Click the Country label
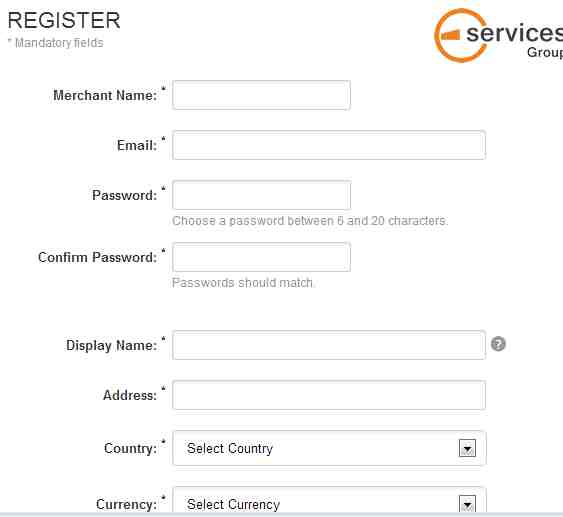 [x=131, y=448]
